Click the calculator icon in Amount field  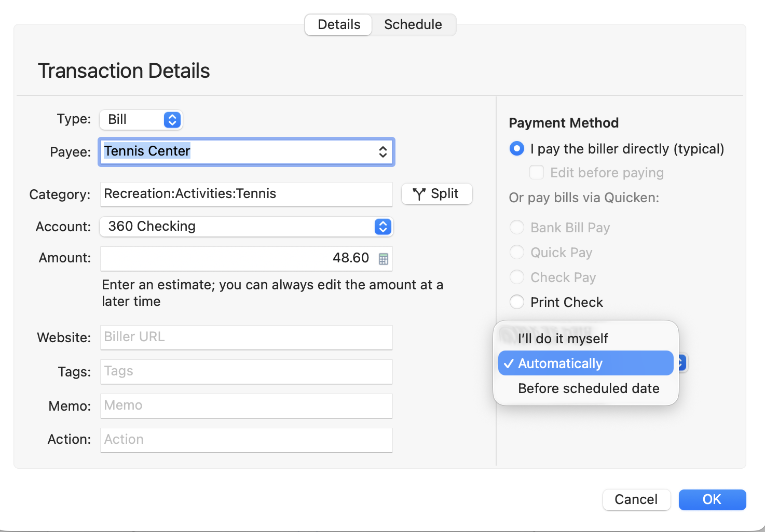pos(383,259)
